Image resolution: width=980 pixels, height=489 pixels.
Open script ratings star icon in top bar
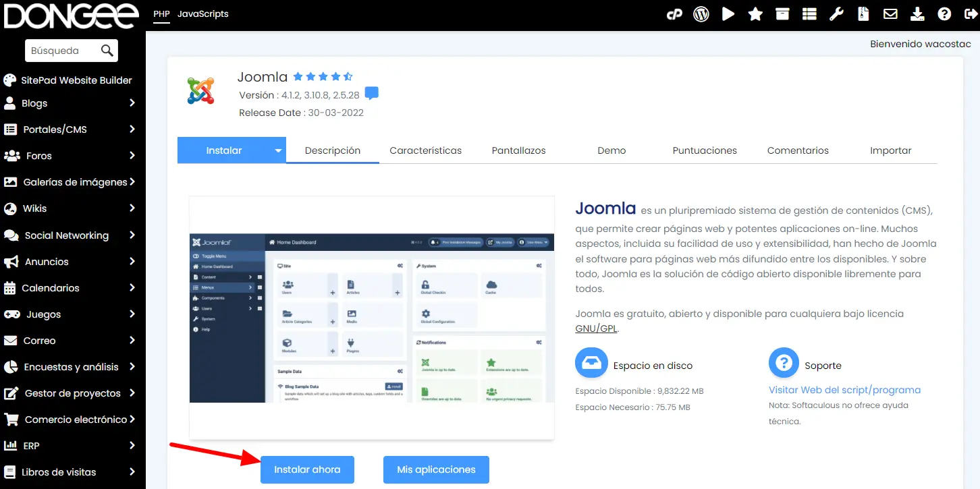pyautogui.click(x=755, y=14)
